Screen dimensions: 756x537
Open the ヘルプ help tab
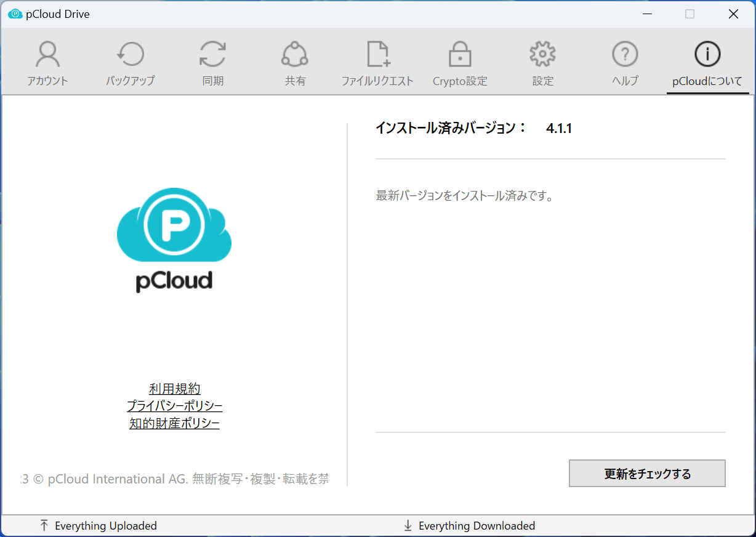pyautogui.click(x=625, y=63)
